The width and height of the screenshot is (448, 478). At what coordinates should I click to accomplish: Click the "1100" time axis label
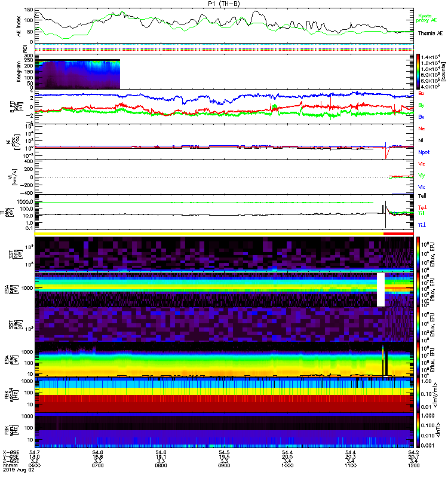coord(350,465)
